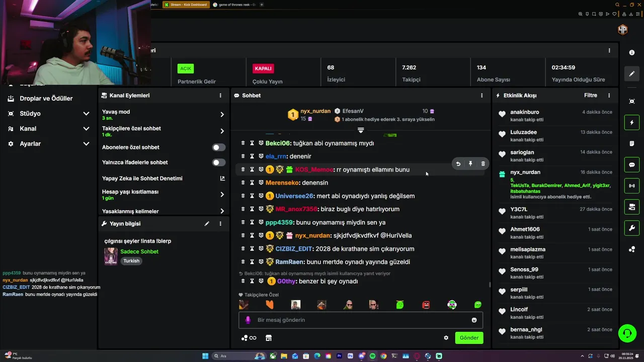This screenshot has width=644, height=362.
Task: Select the broadcast signal icon in right sidebar
Action: click(x=632, y=186)
